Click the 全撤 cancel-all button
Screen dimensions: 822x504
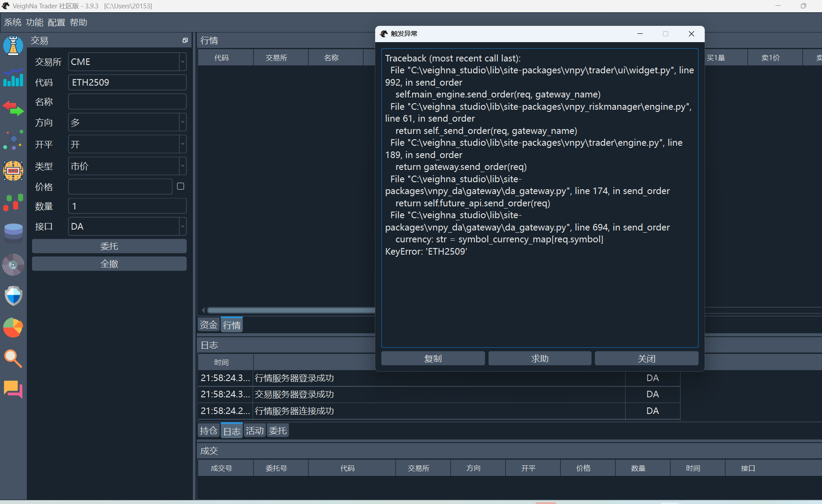109,264
